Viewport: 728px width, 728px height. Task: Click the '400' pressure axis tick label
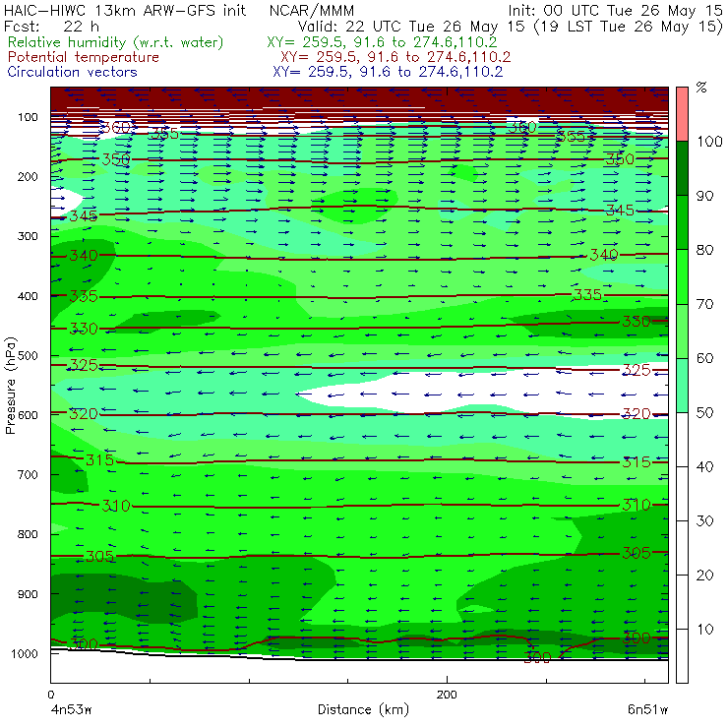[x=28, y=296]
